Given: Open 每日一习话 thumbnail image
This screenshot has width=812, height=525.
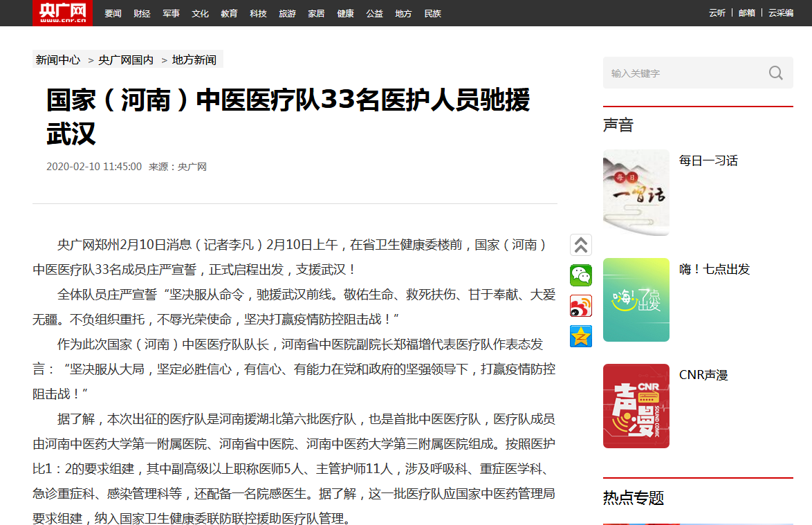Looking at the screenshot, I should [x=636, y=193].
